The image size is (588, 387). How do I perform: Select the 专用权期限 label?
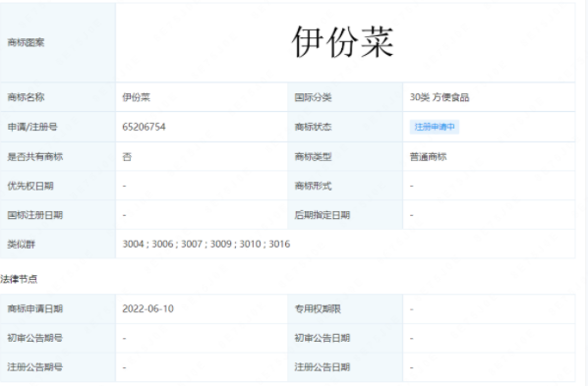(318, 308)
